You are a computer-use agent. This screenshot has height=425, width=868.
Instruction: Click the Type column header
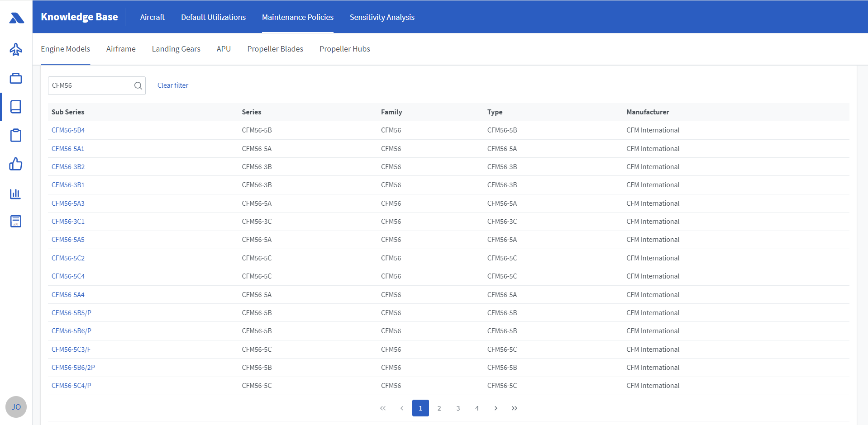495,112
